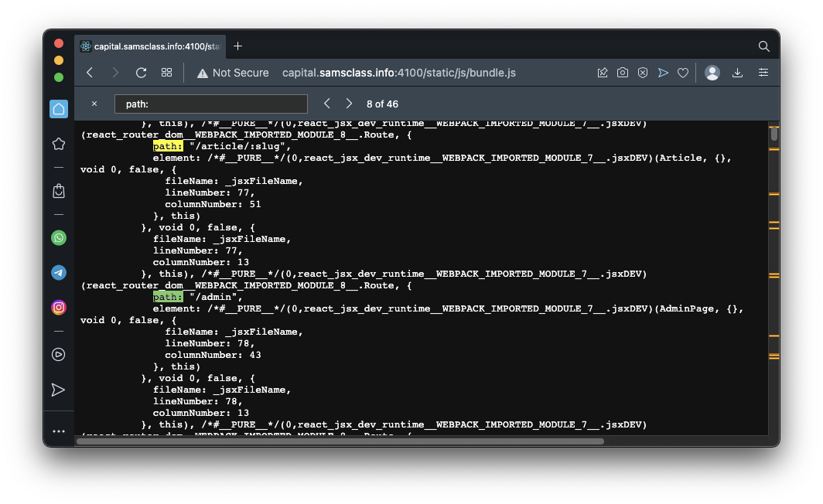The width and height of the screenshot is (823, 504).
Task: Click the find field containing path:
Action: [211, 104]
